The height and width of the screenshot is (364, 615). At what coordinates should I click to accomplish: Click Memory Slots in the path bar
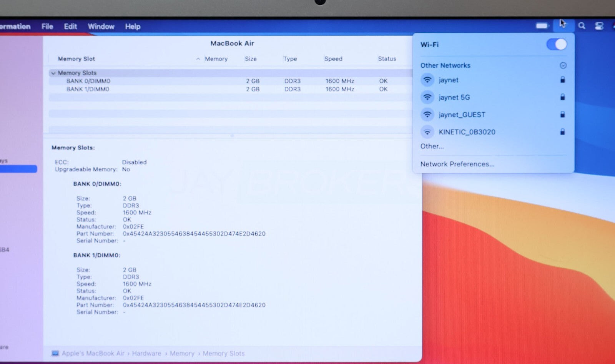pyautogui.click(x=224, y=353)
